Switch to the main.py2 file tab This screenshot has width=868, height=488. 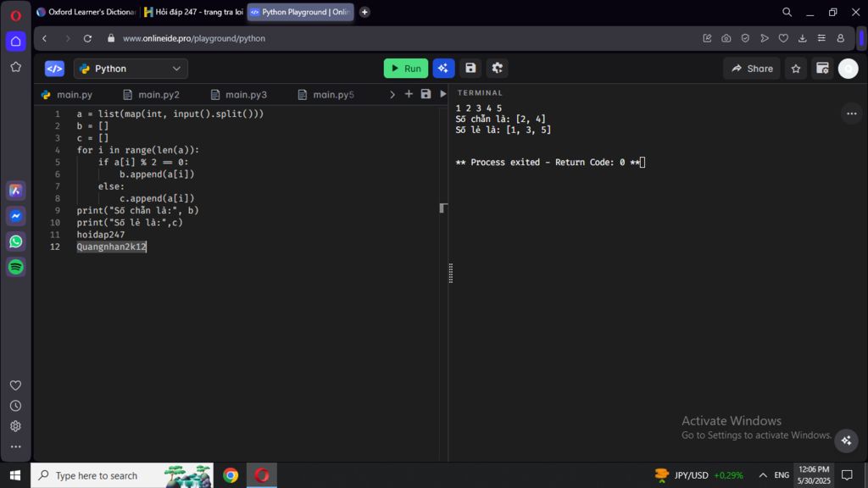click(x=152, y=95)
